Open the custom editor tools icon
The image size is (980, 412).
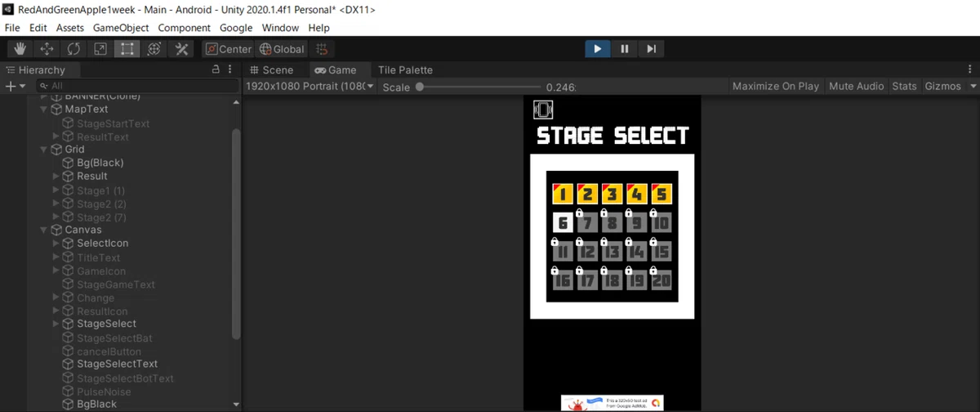[x=180, y=49]
